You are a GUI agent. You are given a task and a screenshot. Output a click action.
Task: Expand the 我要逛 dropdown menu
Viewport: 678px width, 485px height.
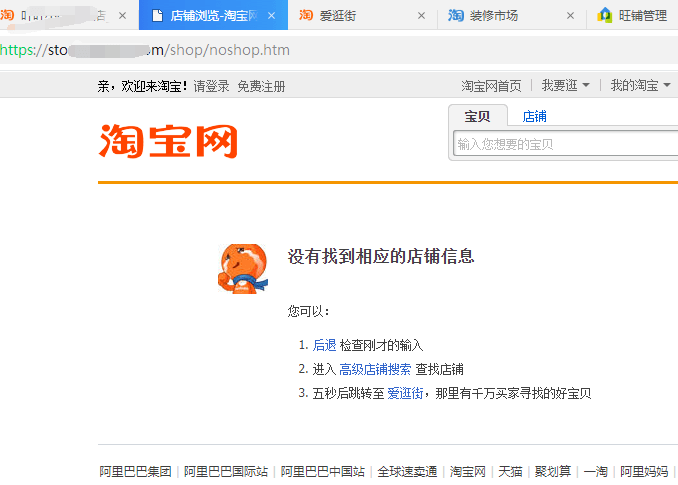click(x=566, y=85)
